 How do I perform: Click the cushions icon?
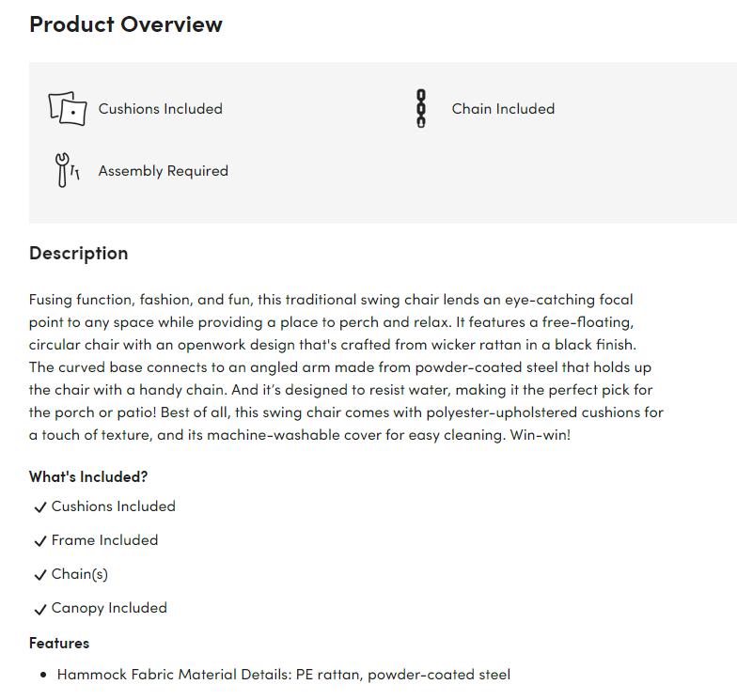click(68, 109)
